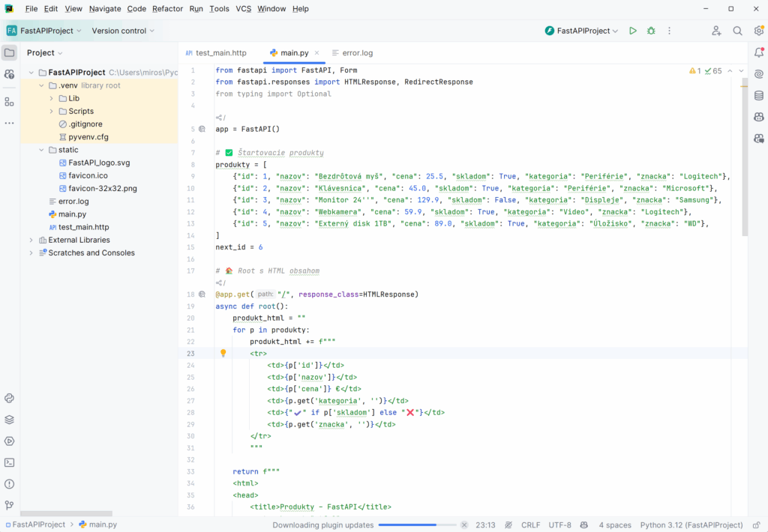Open Search Everywhere magnifier
This screenshot has height=532, width=768.
tap(737, 31)
